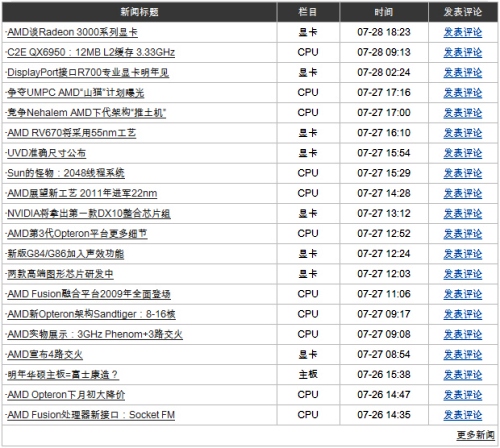This screenshot has height=448, width=500.
Task: Click 发表评论 for 3GHz Phenom row
Action: point(463,334)
